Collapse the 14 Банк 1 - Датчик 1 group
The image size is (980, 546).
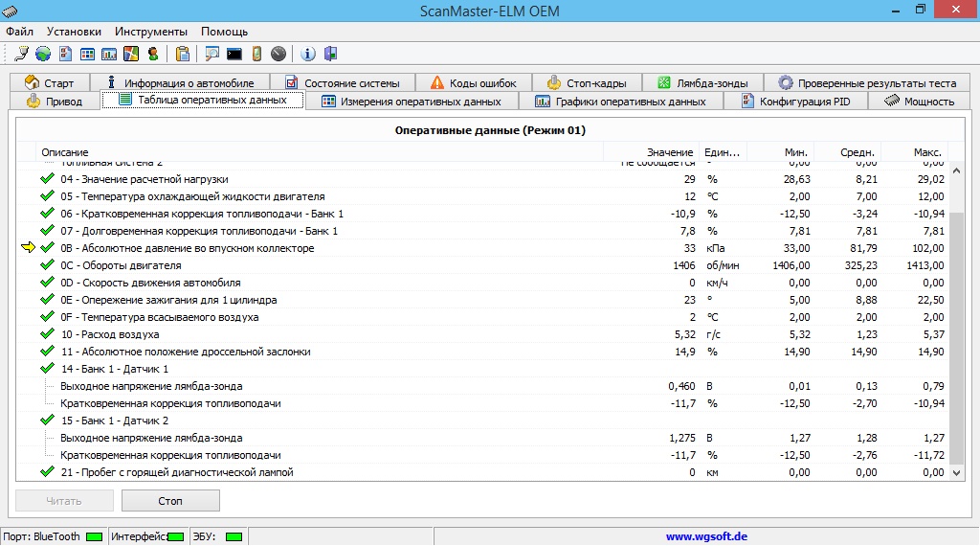click(x=47, y=369)
